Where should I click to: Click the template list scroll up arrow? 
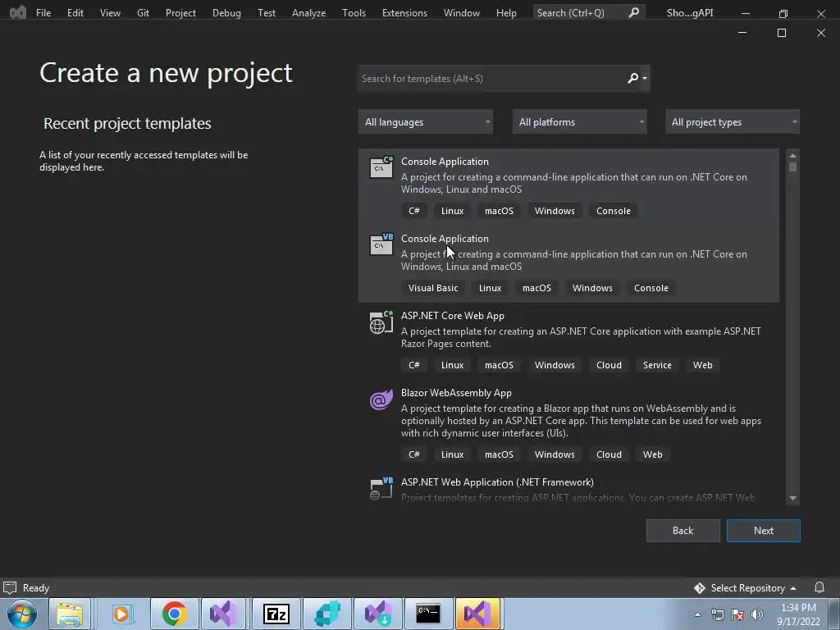792,155
